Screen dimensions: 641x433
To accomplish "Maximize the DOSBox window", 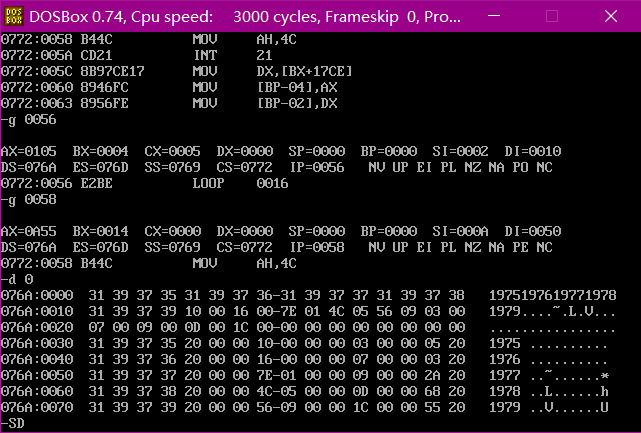I will [552, 16].
